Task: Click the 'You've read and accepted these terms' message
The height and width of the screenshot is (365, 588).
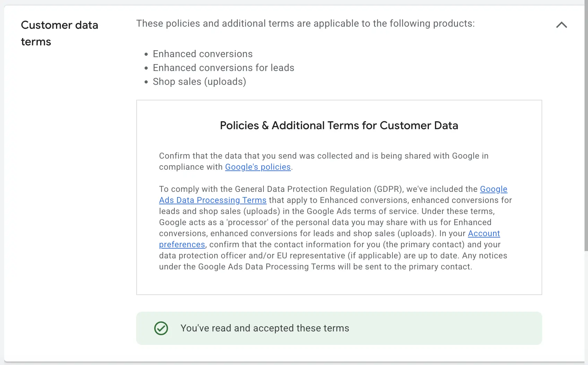Action: coord(265,328)
